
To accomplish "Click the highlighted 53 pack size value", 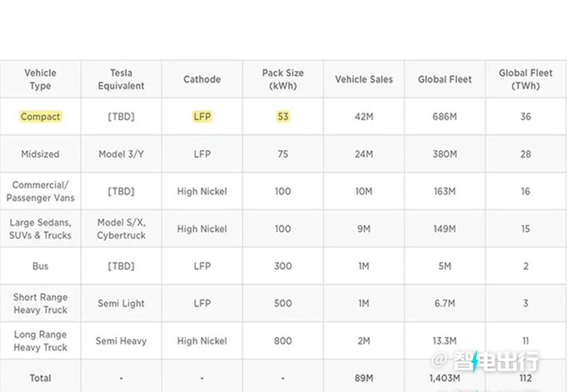I will (x=283, y=117).
